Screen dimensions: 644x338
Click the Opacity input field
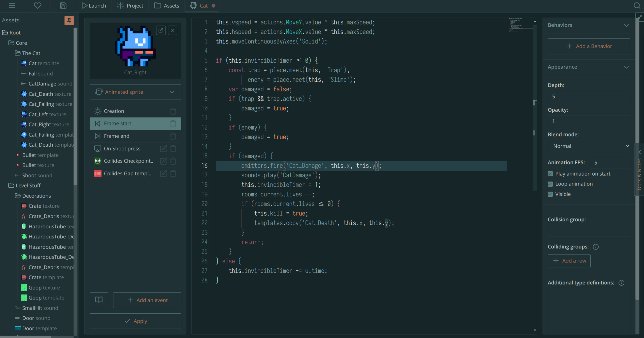(589, 121)
